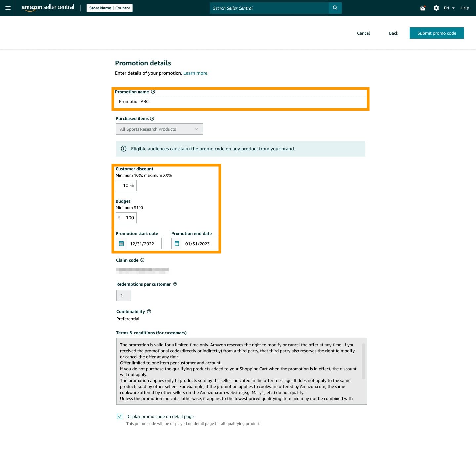
Task: Open the hamburger navigation menu
Action: (x=8, y=8)
